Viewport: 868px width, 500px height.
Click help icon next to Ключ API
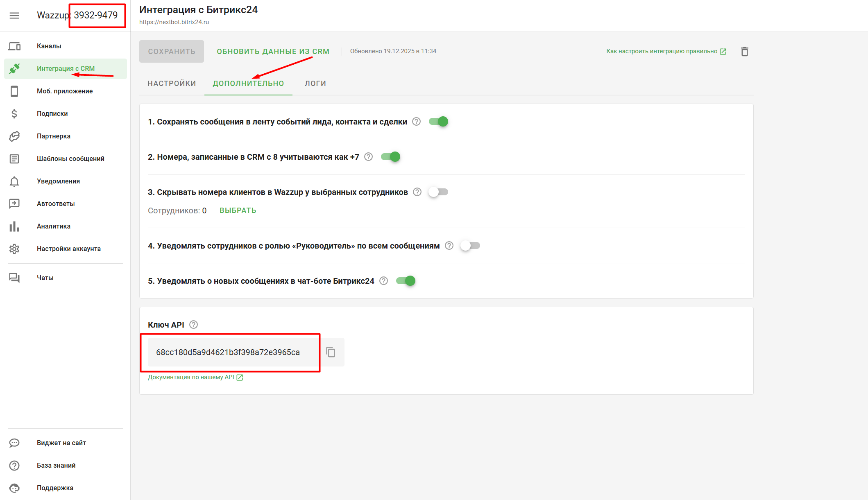pos(194,325)
